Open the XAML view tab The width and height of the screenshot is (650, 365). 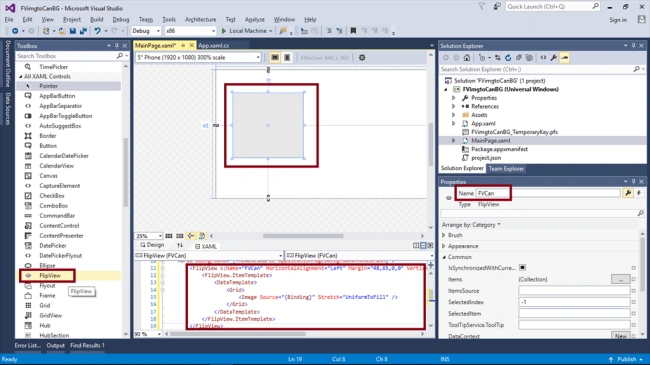pyautogui.click(x=206, y=246)
